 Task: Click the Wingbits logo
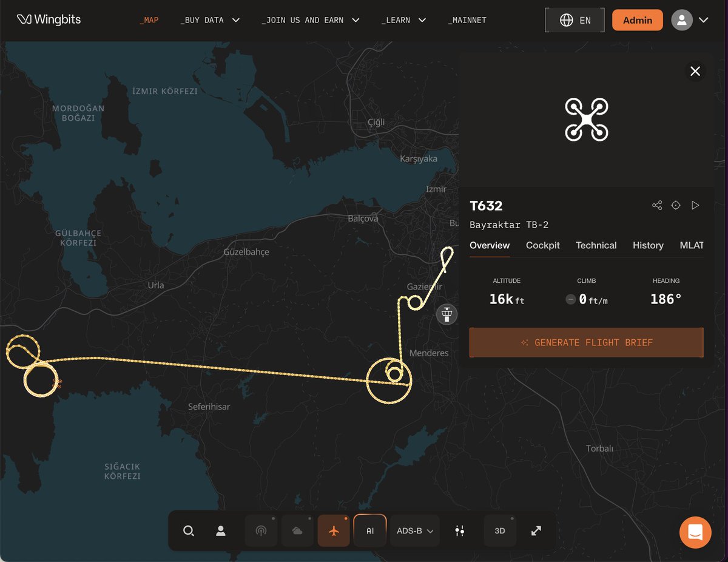click(x=49, y=20)
